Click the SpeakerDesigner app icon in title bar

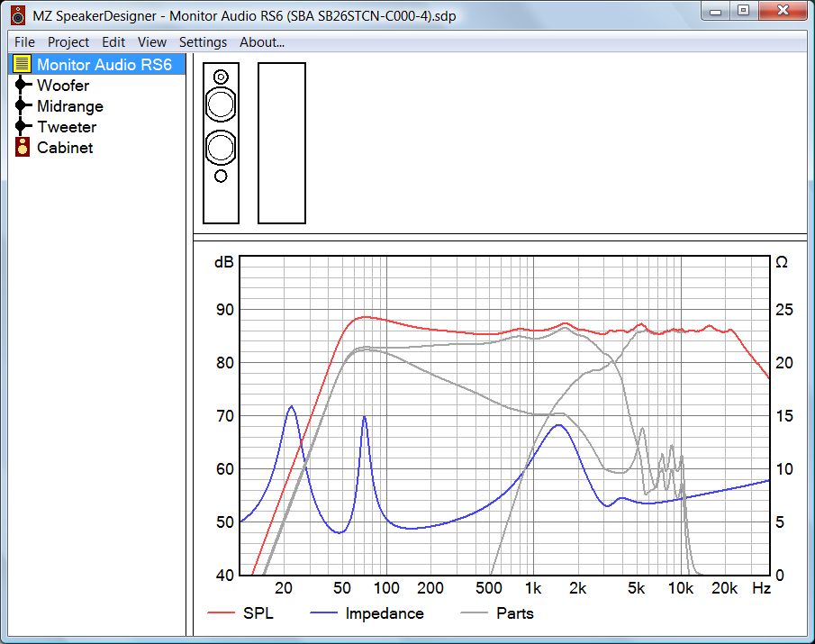18,15
